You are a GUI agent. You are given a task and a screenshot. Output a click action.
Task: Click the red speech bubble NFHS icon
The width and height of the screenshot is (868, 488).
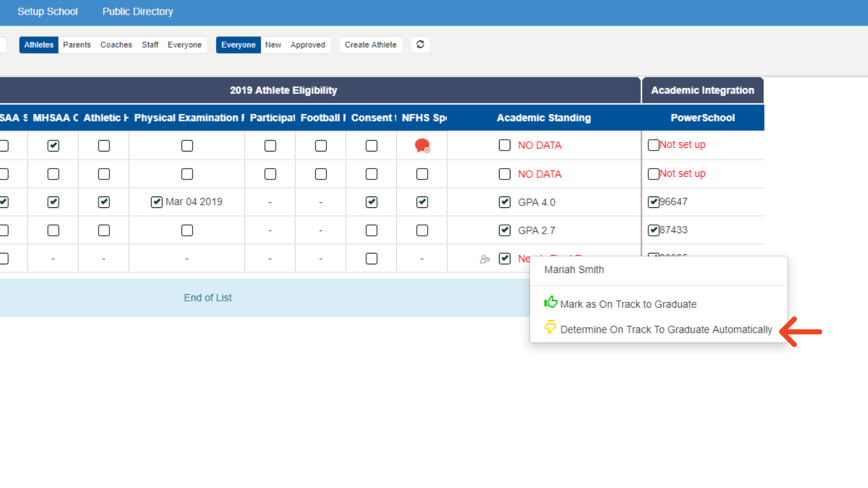click(422, 145)
